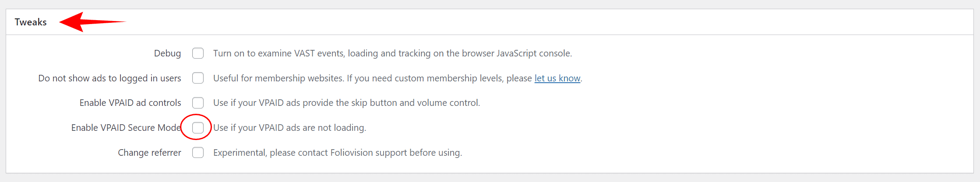Click the VAST events debug description text
Viewport: 980px width, 182px height.
coord(393,53)
